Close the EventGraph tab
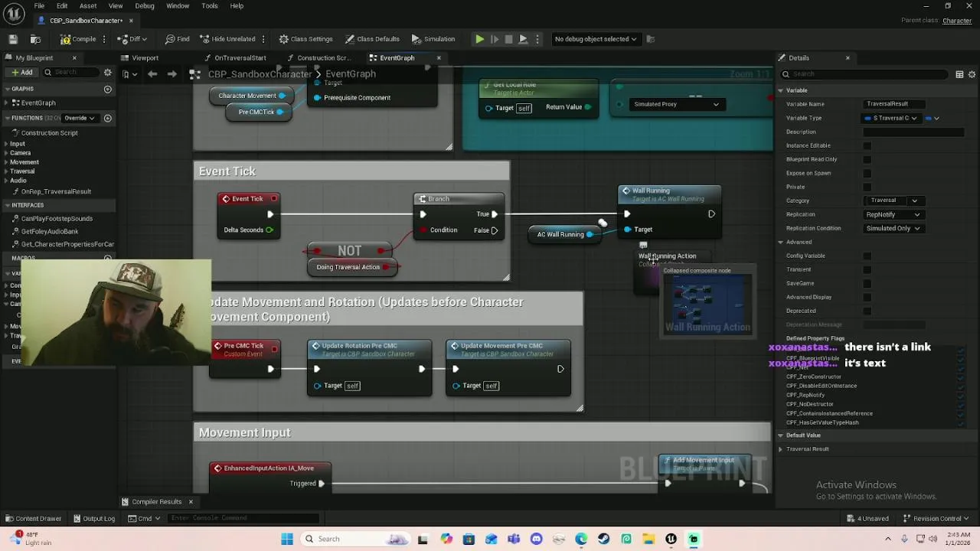 coord(439,58)
